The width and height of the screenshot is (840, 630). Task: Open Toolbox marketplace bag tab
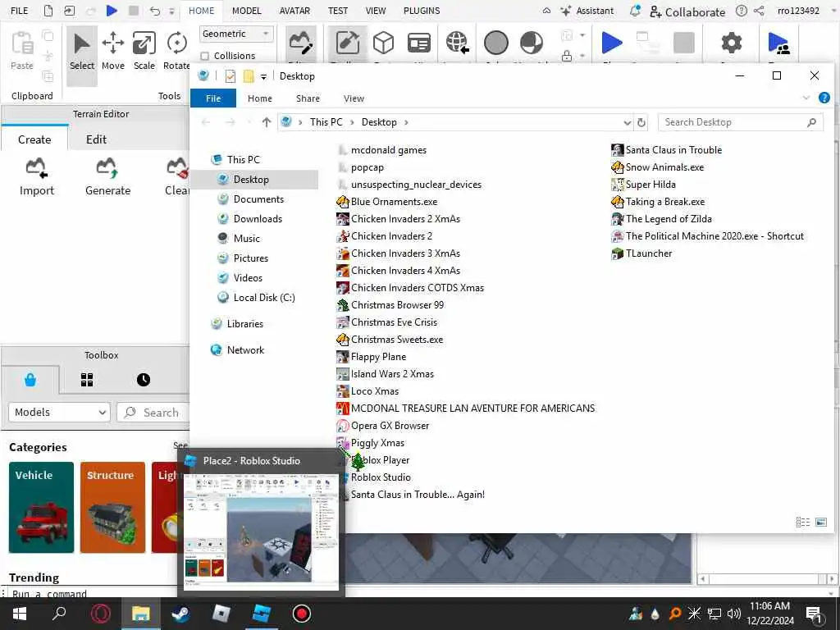click(x=30, y=380)
